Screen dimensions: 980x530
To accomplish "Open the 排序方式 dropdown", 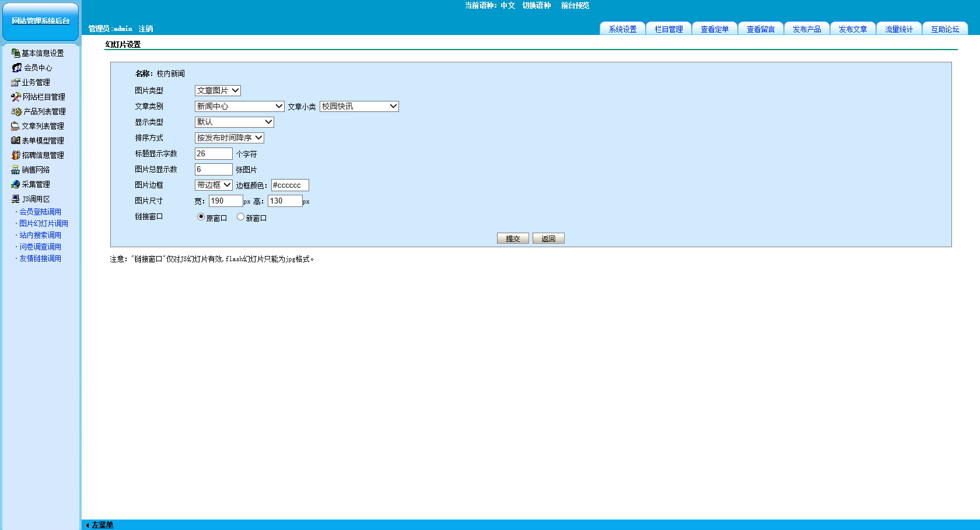I will click(x=229, y=138).
